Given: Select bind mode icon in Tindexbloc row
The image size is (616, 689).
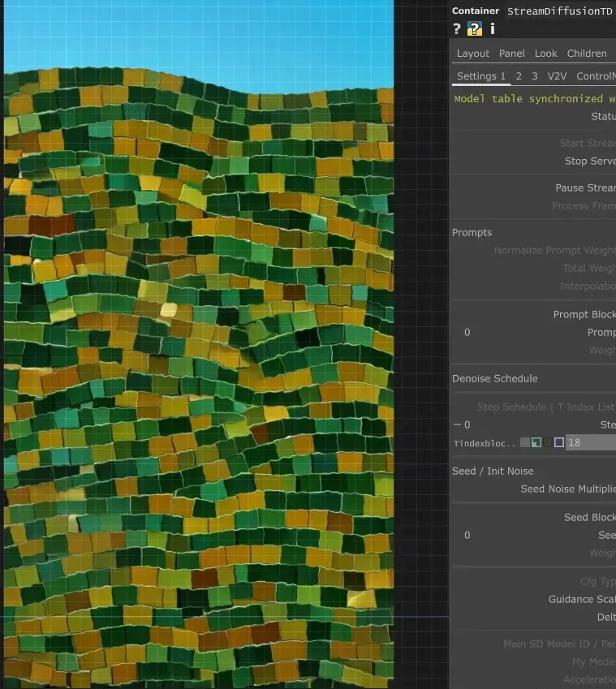Looking at the screenshot, I should click(559, 442).
